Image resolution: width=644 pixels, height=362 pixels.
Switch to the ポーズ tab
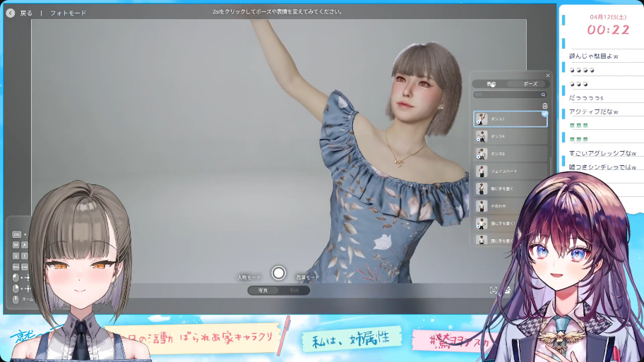pos(530,84)
